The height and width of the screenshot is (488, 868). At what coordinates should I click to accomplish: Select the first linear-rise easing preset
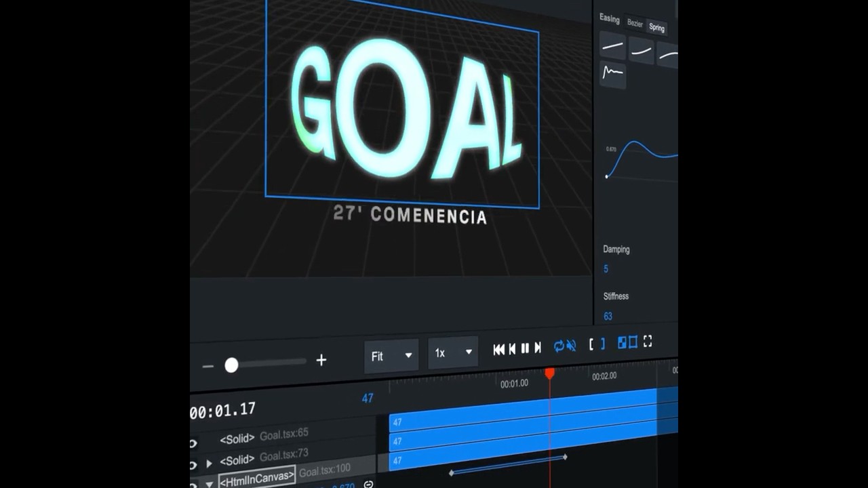(612, 46)
